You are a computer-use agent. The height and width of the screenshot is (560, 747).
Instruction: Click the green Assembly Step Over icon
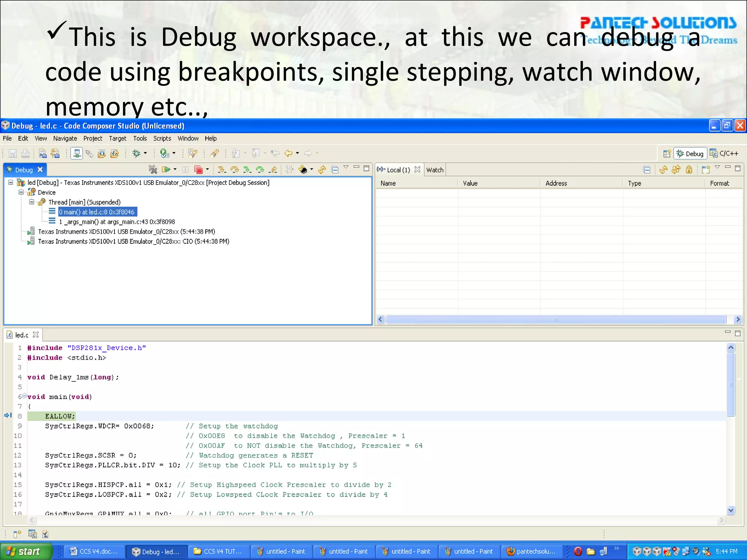coord(260,170)
